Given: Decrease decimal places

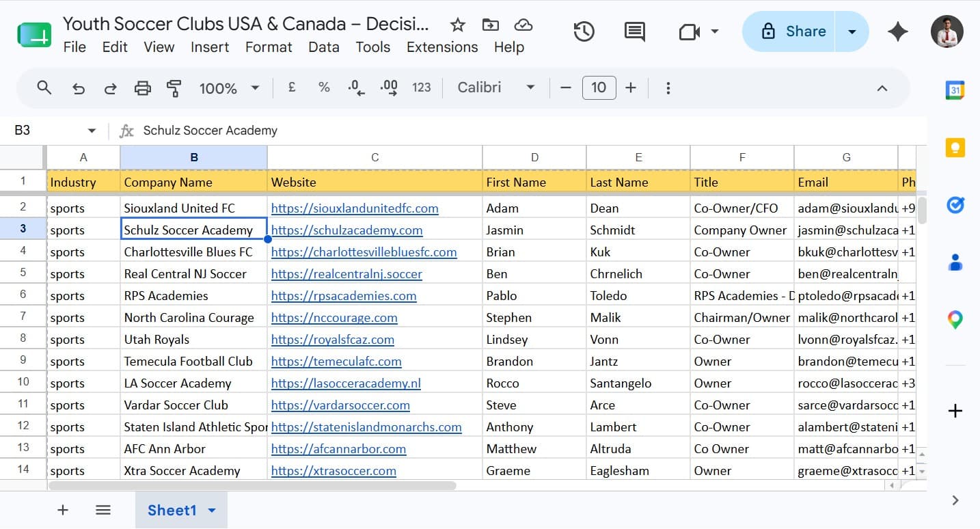Looking at the screenshot, I should tap(356, 87).
